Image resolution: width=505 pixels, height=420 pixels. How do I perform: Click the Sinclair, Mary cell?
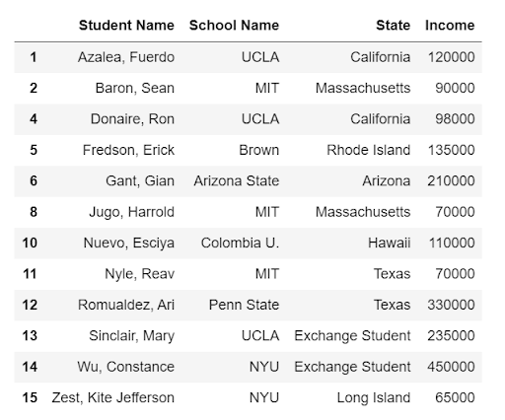click(132, 336)
